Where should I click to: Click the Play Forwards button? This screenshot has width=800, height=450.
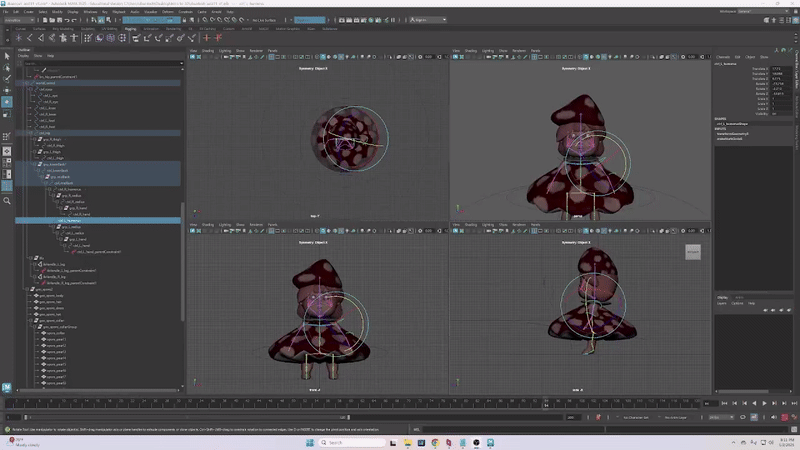click(x=765, y=404)
